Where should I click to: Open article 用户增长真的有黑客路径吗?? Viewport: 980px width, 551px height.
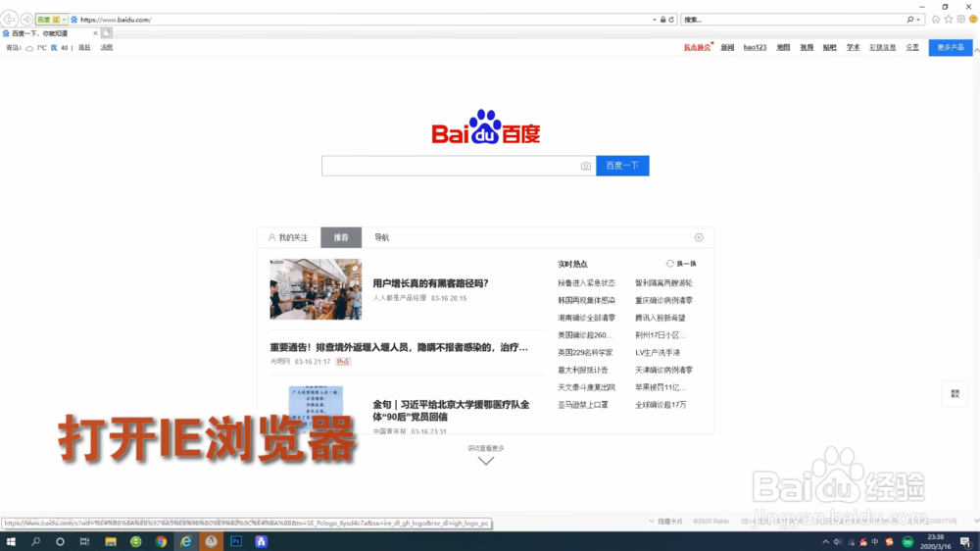(x=430, y=283)
